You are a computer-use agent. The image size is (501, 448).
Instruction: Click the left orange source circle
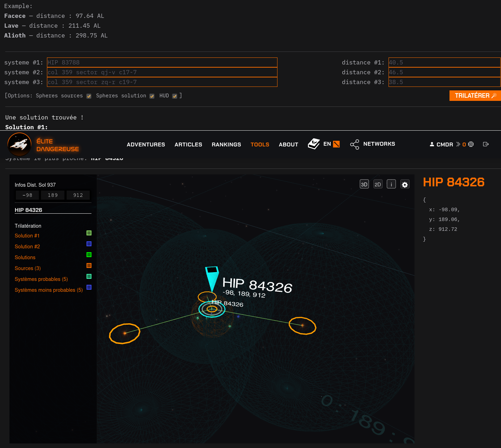click(125, 333)
